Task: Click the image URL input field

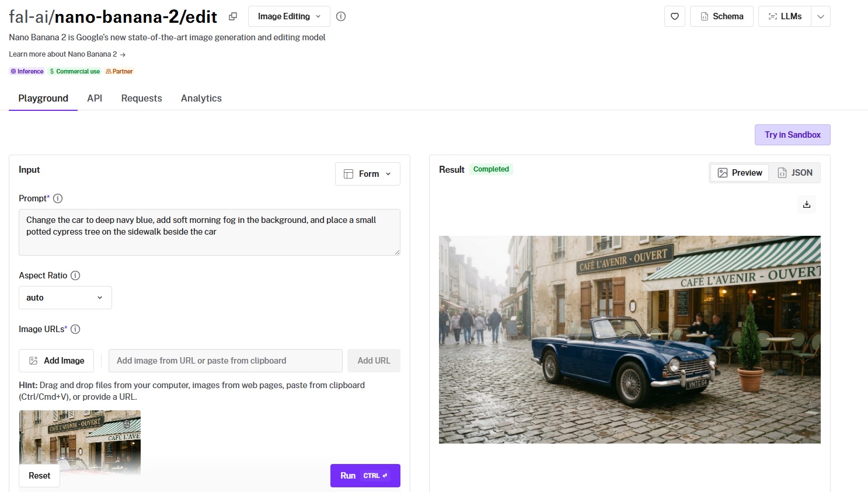Action: [x=225, y=361]
